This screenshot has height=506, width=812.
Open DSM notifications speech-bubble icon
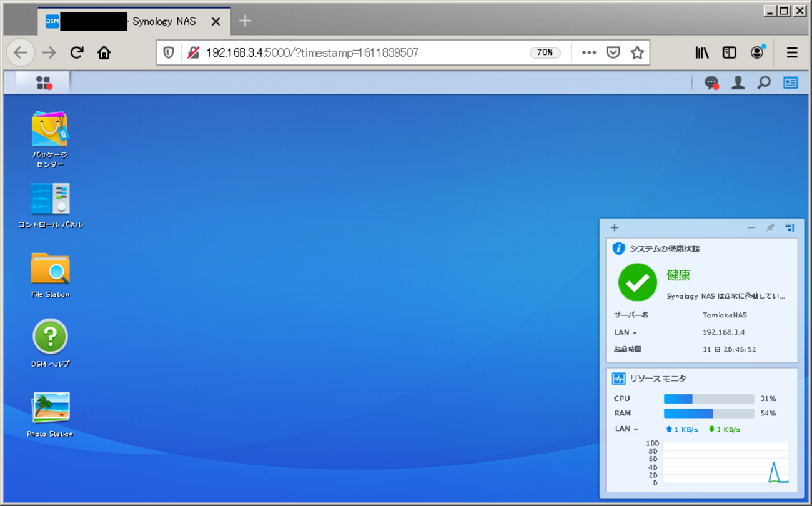point(711,82)
